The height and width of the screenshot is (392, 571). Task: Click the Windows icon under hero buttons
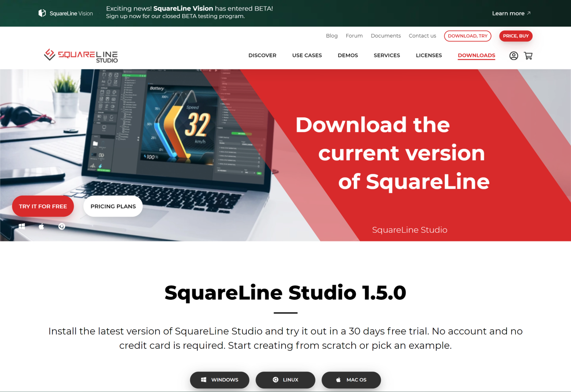[x=22, y=226]
